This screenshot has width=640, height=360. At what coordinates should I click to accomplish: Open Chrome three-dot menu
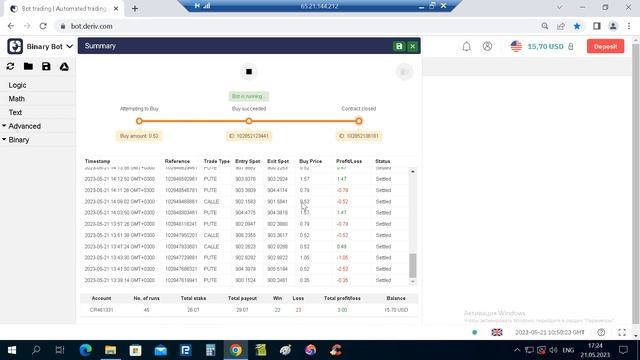pos(629,26)
